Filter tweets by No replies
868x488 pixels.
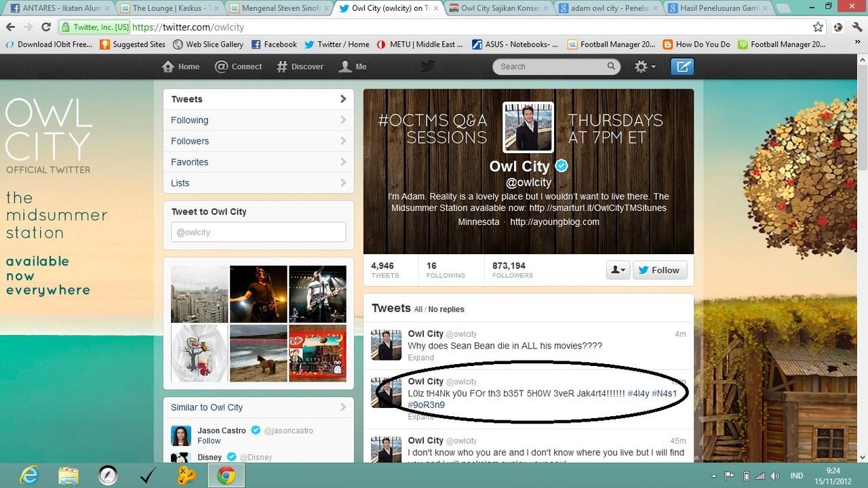[x=446, y=309]
